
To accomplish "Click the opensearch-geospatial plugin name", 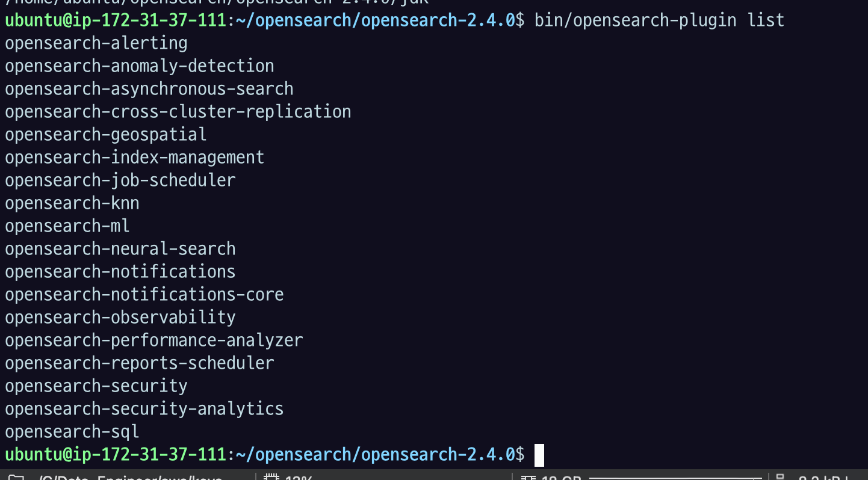I will click(x=106, y=135).
